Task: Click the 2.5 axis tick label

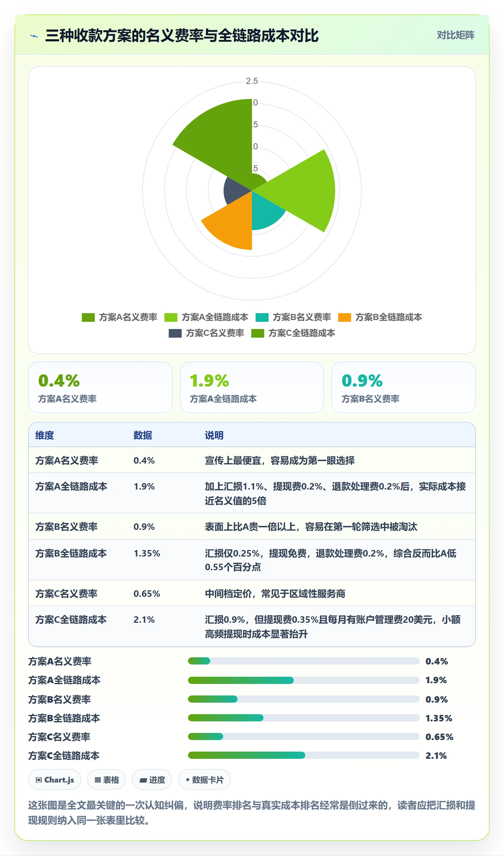Action: (252, 81)
